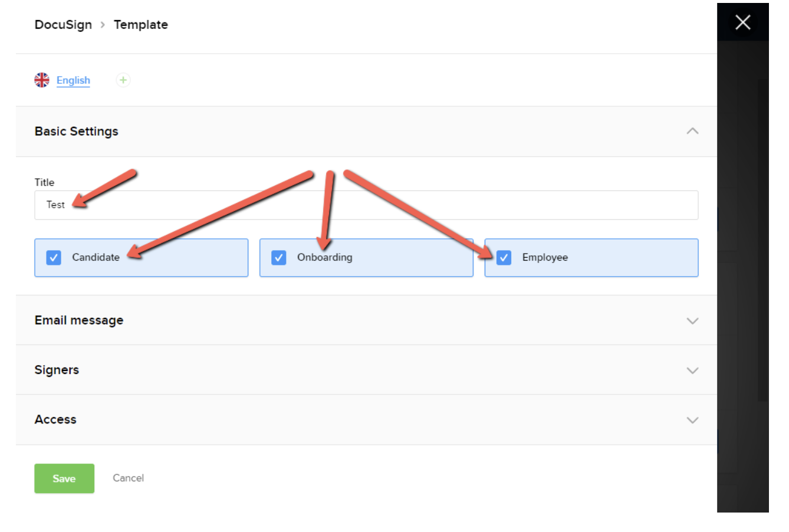Uncheck the Candidate checkbox
The image size is (789, 532).
pyautogui.click(x=53, y=257)
